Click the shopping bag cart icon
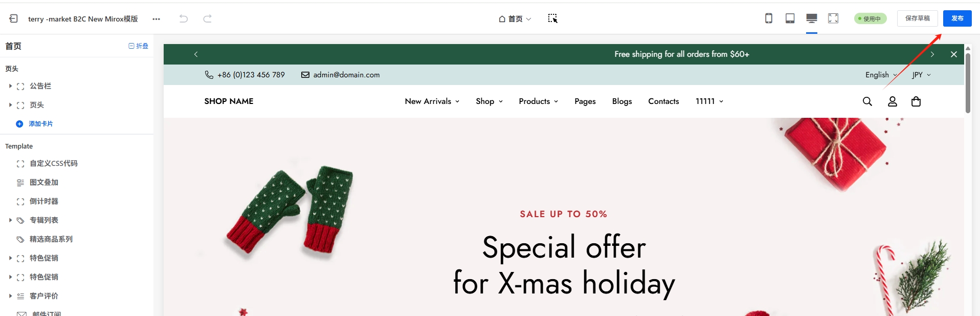Viewport: 980px width, 316px height. (x=916, y=101)
